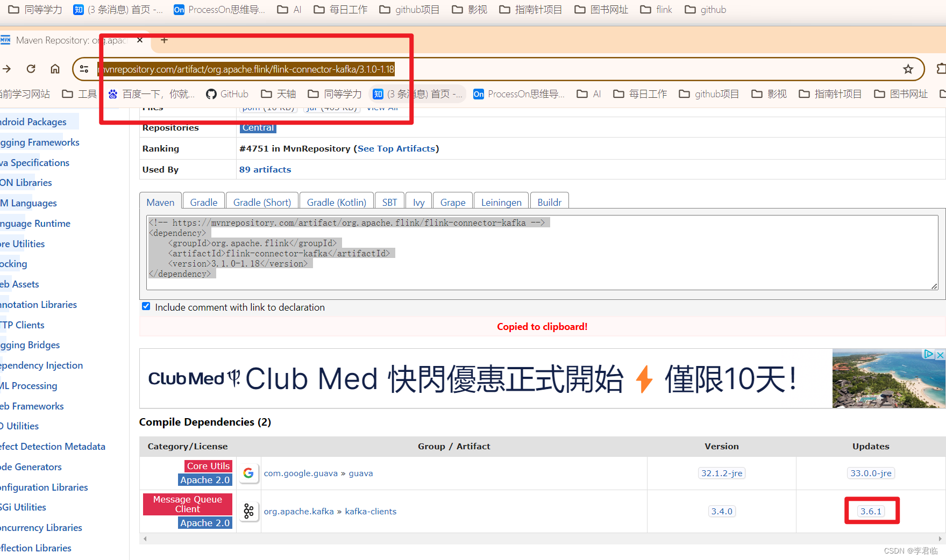
Task: Reload the page with the refresh icon
Action: tap(31, 69)
